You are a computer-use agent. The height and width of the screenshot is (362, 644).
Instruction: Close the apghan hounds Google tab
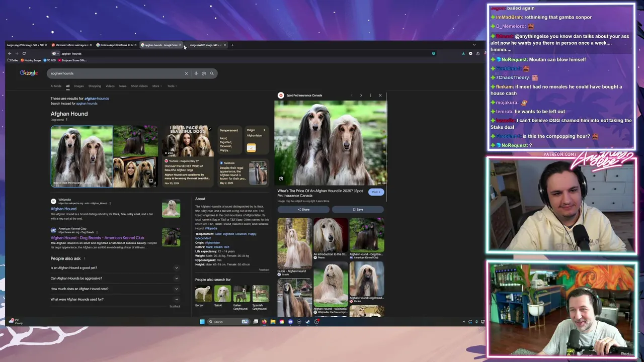(x=180, y=45)
